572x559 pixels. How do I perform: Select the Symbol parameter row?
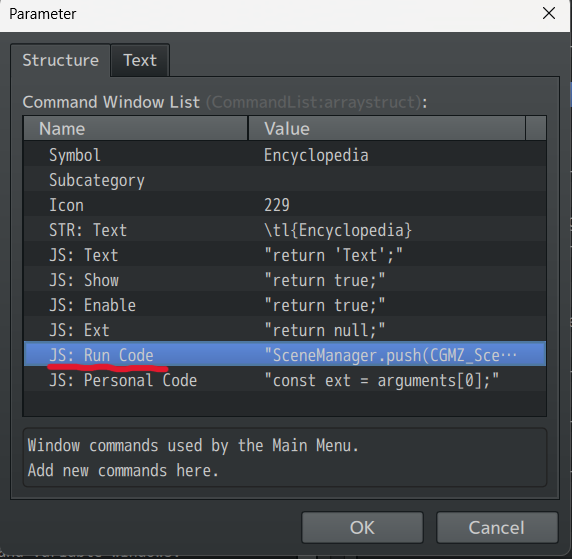click(x=285, y=155)
